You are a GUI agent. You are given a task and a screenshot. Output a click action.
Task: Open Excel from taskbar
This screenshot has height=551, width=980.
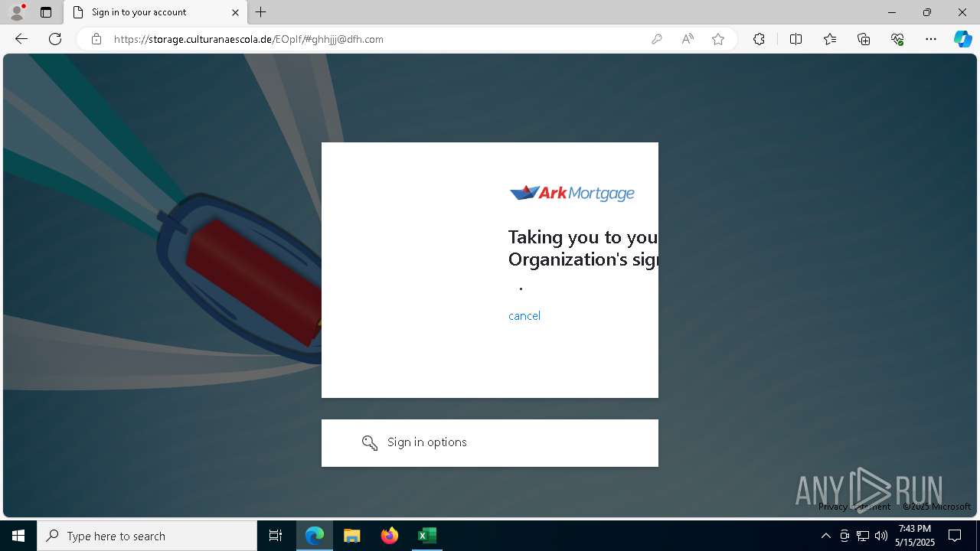click(427, 536)
